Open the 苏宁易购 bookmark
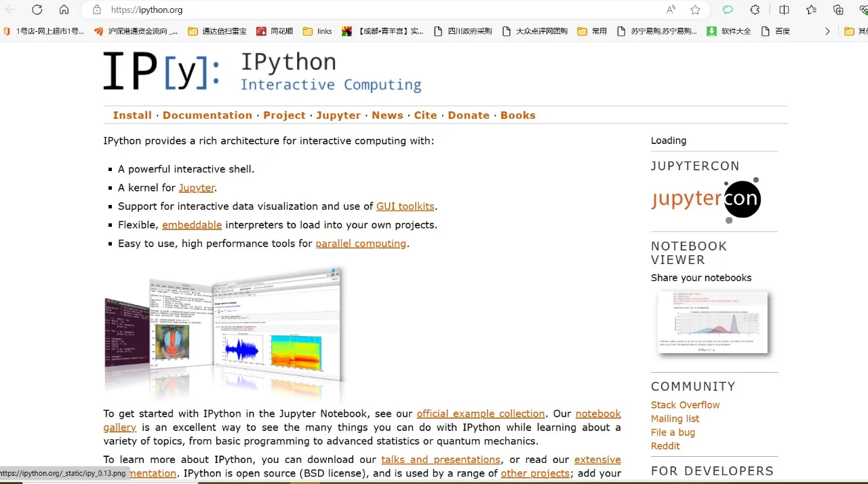Screen dimensions: 868x484 [657, 31]
